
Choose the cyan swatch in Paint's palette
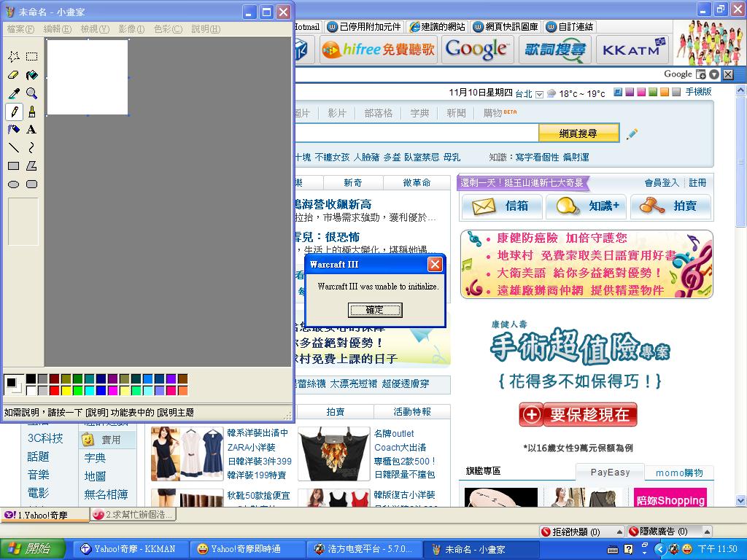tap(89, 391)
